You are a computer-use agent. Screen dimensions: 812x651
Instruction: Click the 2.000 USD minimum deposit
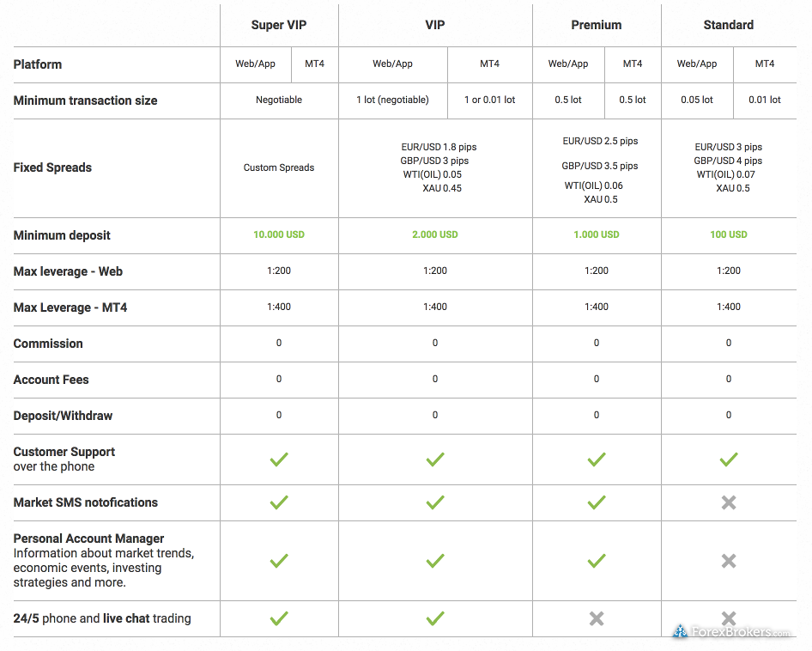point(435,234)
